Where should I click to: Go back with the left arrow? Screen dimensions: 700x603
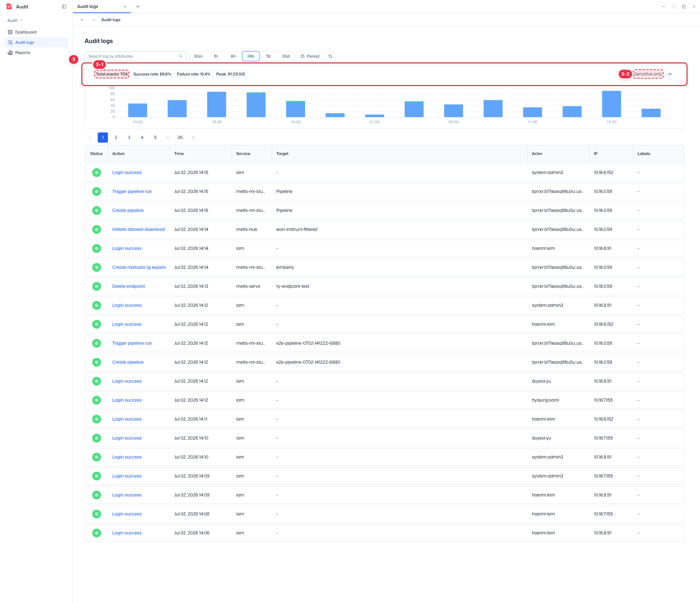click(x=82, y=20)
